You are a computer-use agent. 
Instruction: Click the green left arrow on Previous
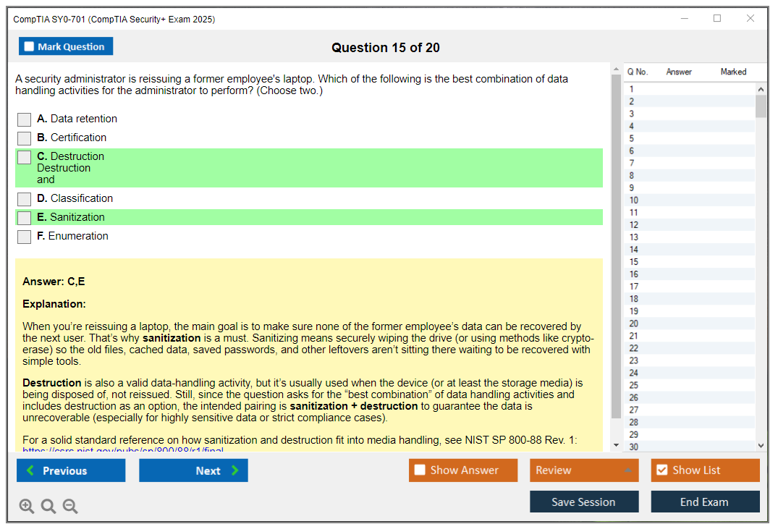pos(30,470)
